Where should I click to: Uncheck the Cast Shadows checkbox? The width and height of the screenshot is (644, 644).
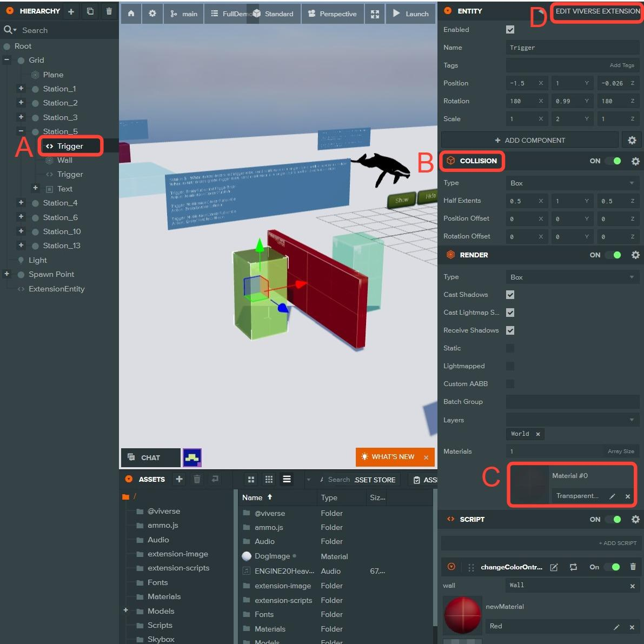[x=510, y=295]
